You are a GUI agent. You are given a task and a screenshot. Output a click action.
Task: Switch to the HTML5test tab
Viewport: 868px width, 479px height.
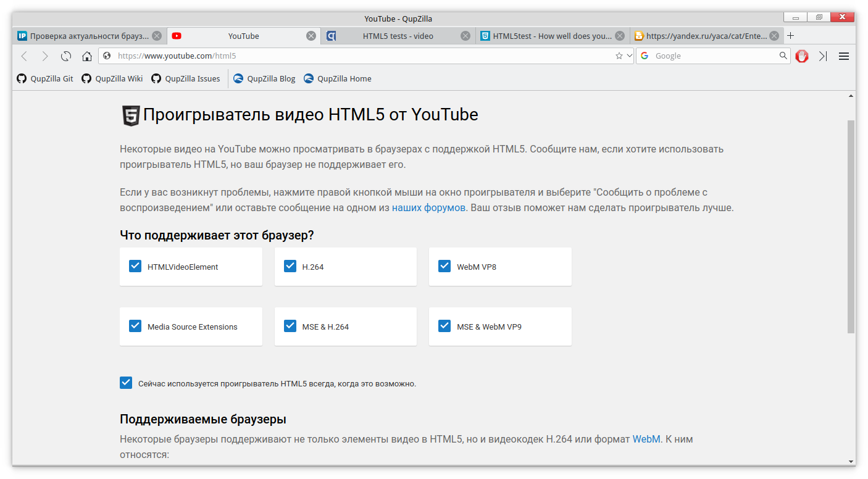pyautogui.click(x=552, y=36)
